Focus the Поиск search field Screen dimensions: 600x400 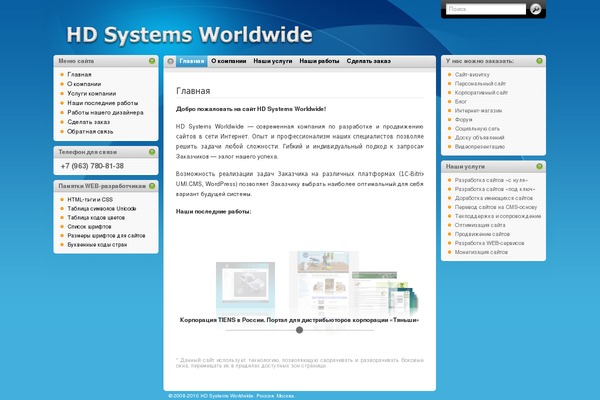point(486,9)
